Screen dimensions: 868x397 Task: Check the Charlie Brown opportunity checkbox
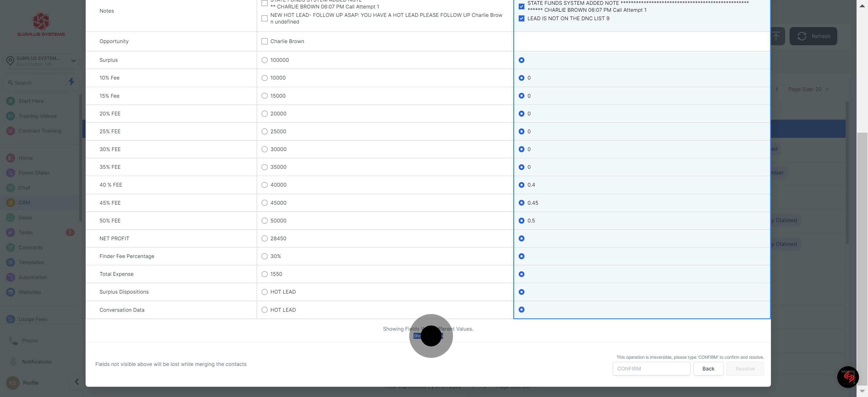[x=265, y=41]
